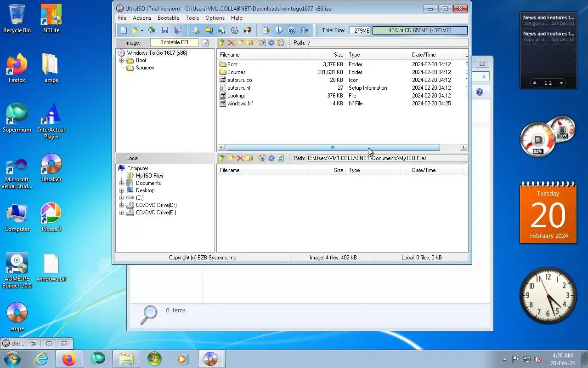Open the Options menu

coord(215,18)
